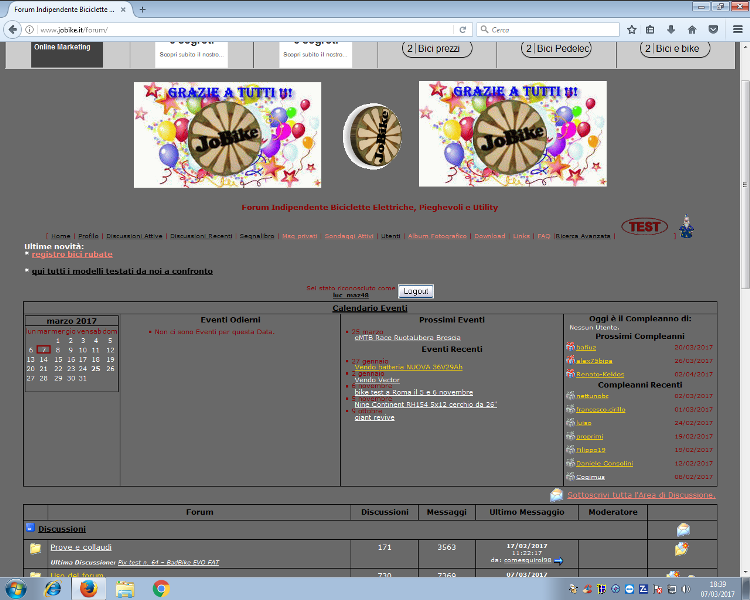The width and height of the screenshot is (750, 600).
Task: Open Discussioni Recenti menu link
Action: pyautogui.click(x=201, y=236)
